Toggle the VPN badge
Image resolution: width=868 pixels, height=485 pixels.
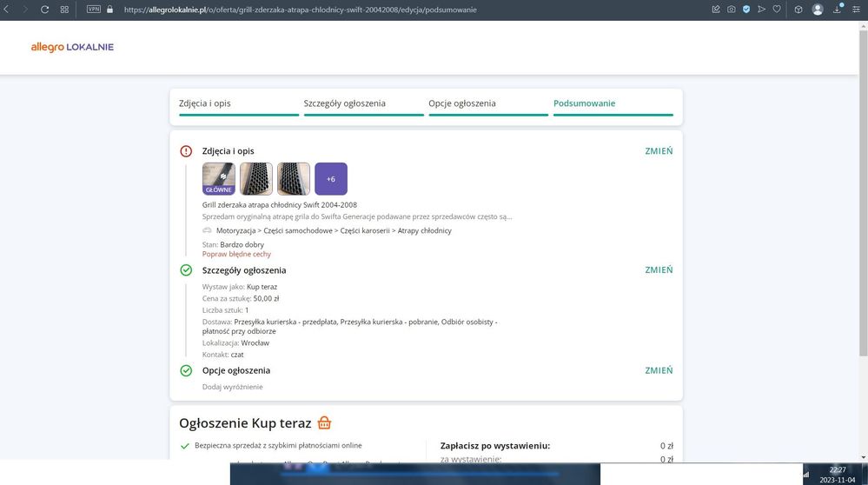94,10
